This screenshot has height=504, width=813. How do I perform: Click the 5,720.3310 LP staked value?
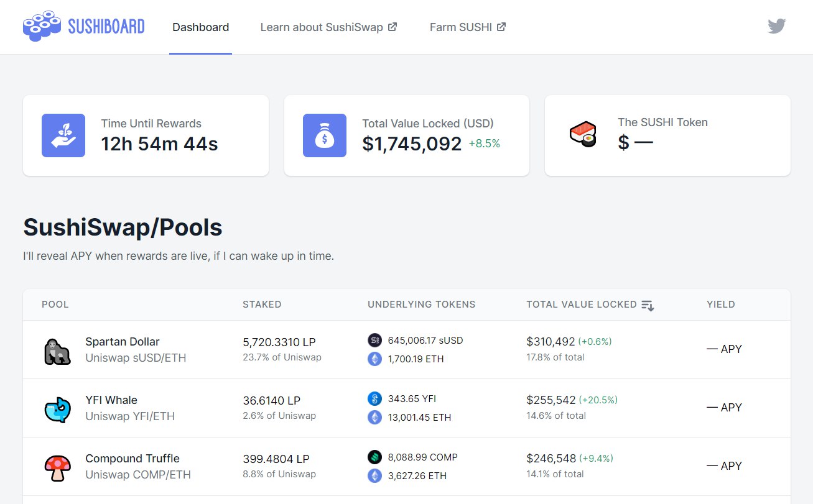click(279, 342)
